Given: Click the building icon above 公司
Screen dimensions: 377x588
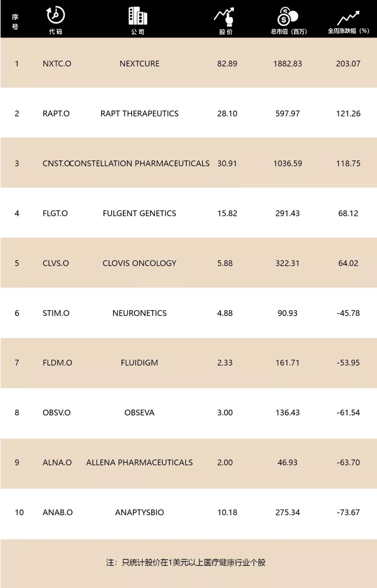Looking at the screenshot, I should 138,16.
